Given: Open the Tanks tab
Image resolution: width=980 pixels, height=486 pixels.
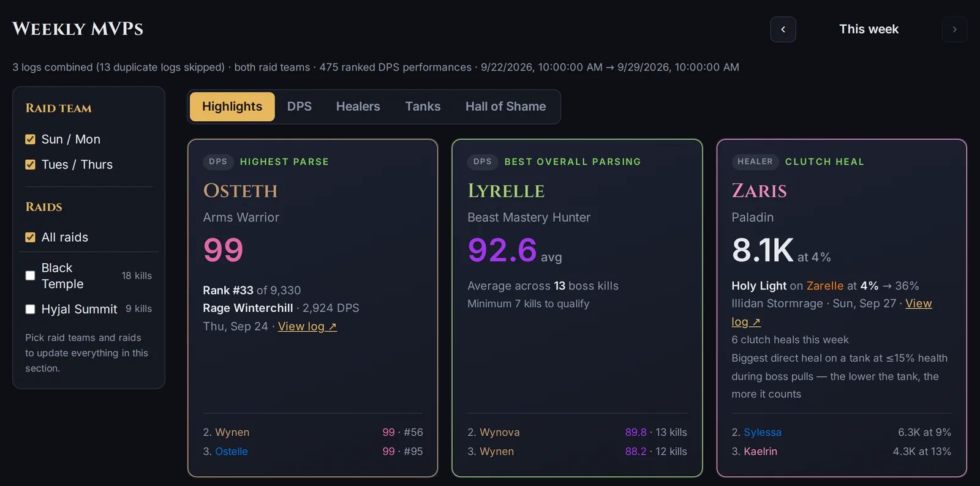Looking at the screenshot, I should click(423, 107).
